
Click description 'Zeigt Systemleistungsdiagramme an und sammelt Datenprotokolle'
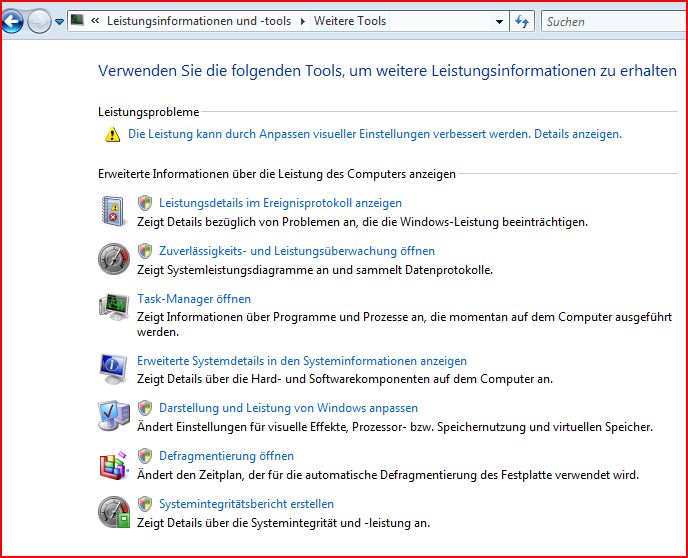pyautogui.click(x=315, y=270)
